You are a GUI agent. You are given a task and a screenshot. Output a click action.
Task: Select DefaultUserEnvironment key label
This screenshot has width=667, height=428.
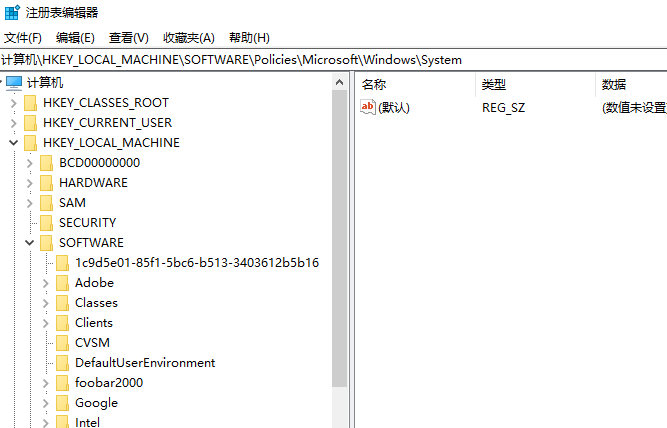[x=145, y=363]
